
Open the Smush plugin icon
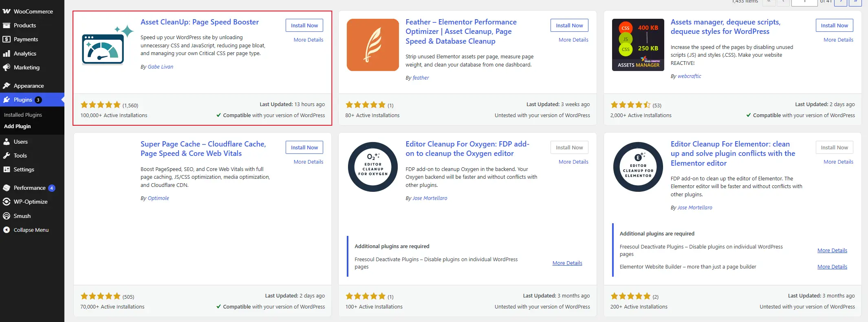click(x=7, y=216)
